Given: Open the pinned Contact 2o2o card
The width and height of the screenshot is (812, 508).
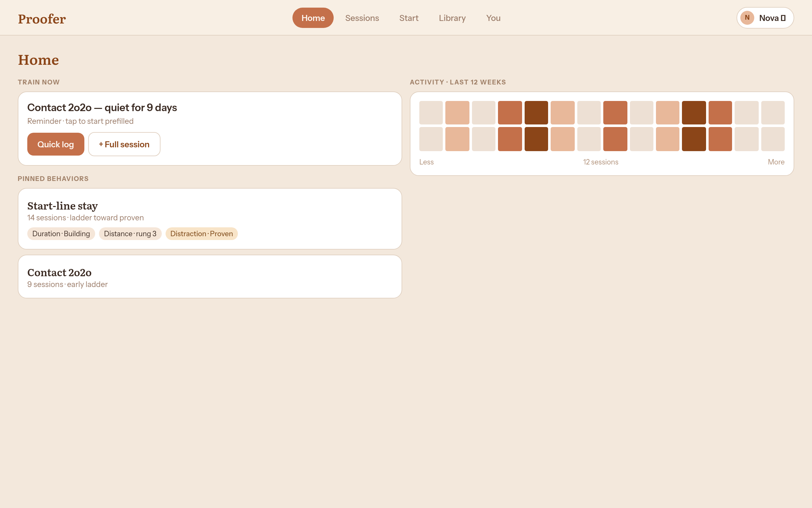Looking at the screenshot, I should coord(210,277).
